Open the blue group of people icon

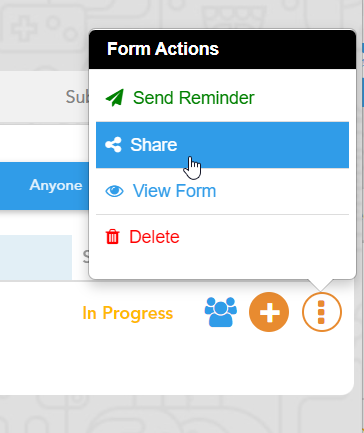221,312
